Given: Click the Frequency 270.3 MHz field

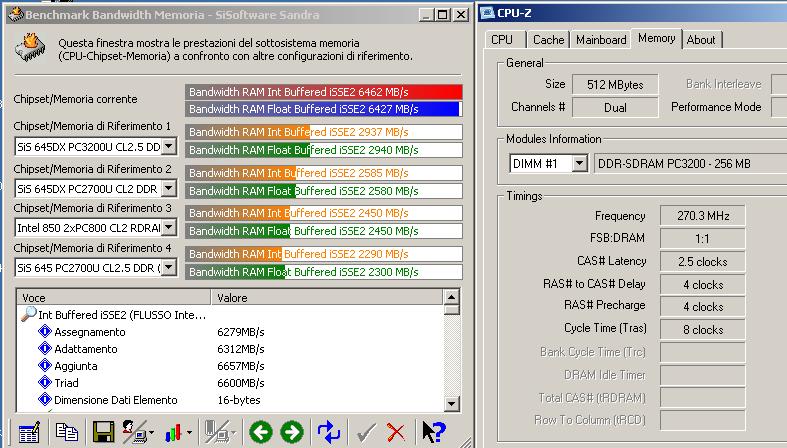Looking at the screenshot, I should 703,216.
